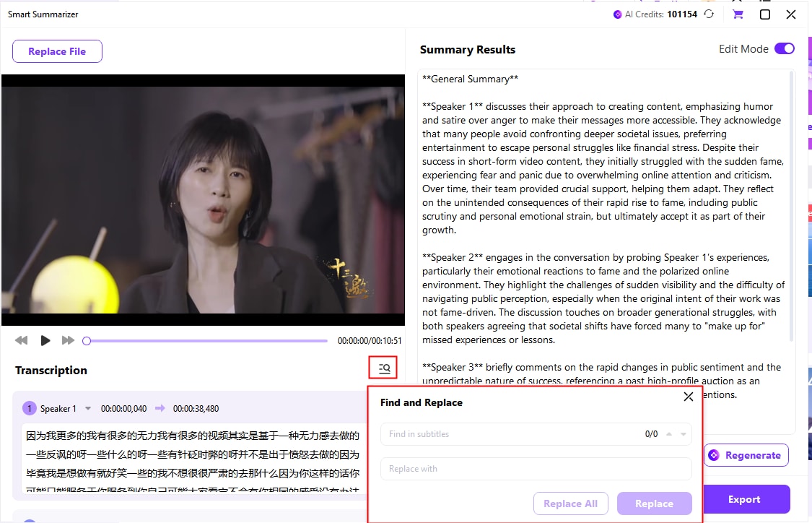Screen dimensions: 812x523
Task: Click the Replace All button
Action: pos(570,503)
